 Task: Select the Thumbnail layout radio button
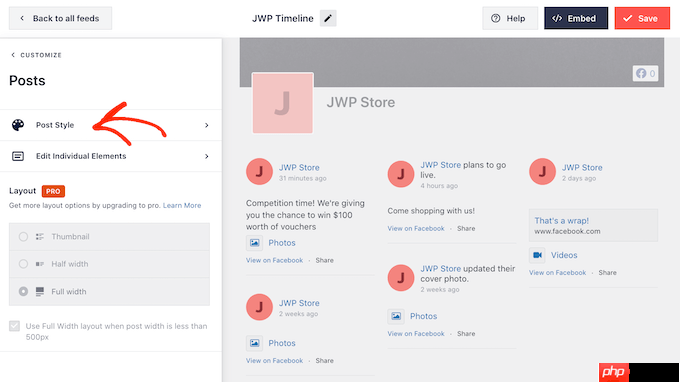(x=23, y=236)
